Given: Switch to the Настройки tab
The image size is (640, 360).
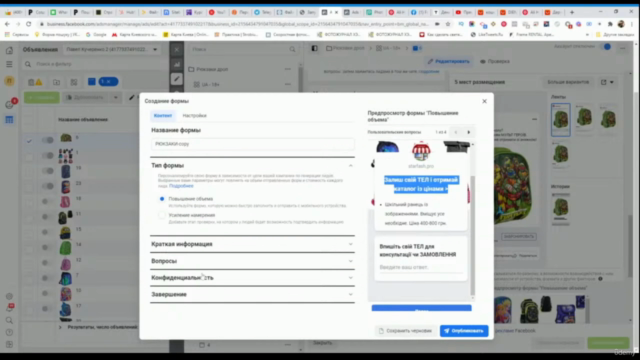Looking at the screenshot, I should [194, 116].
